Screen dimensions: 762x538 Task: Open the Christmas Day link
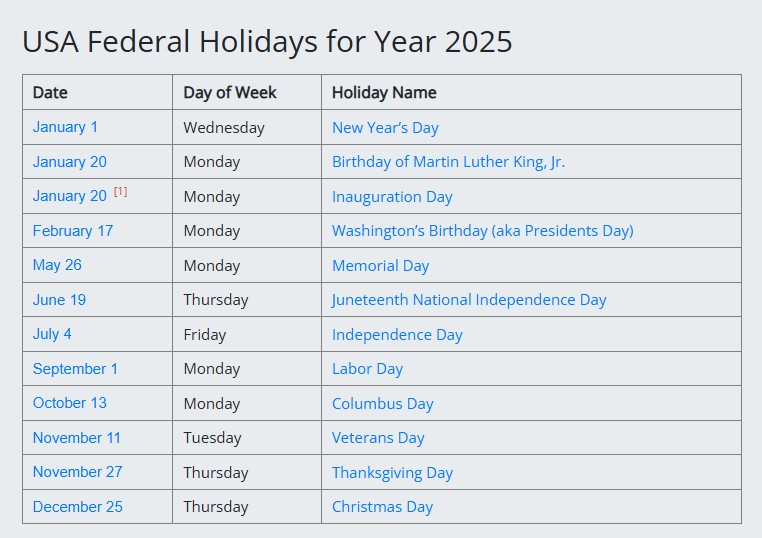pyautogui.click(x=382, y=507)
